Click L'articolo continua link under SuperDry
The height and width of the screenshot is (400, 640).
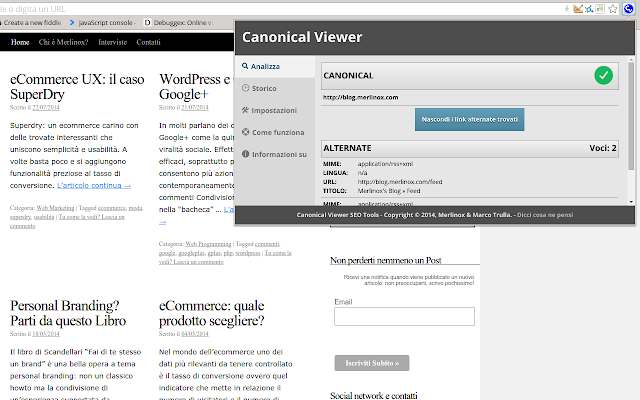[x=94, y=185]
